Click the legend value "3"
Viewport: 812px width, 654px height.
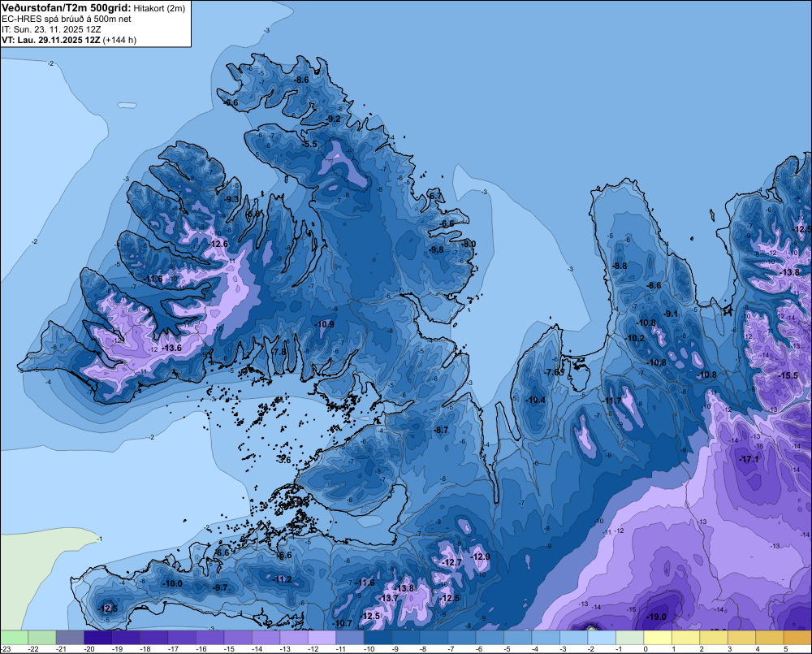(730, 649)
